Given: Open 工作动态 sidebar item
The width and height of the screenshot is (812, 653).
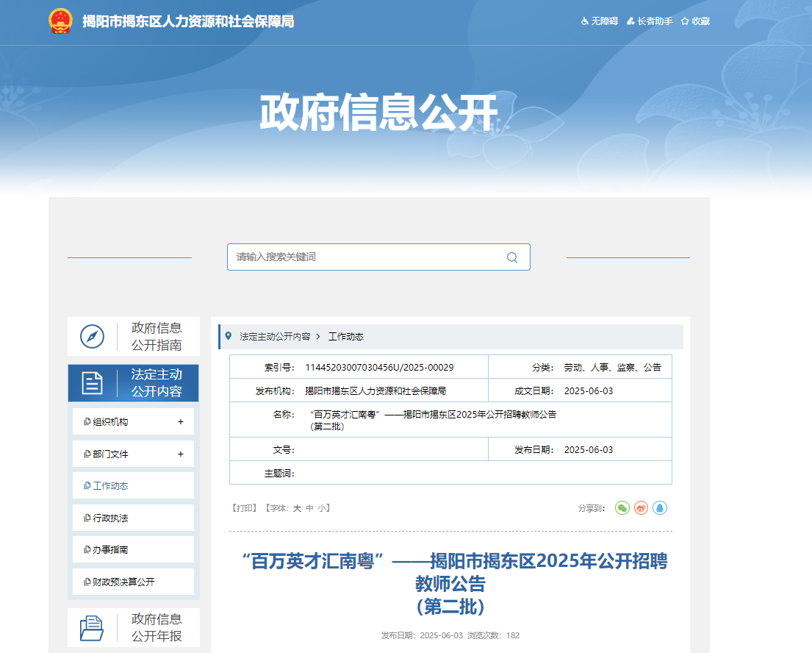Looking at the screenshot, I should point(134,485).
